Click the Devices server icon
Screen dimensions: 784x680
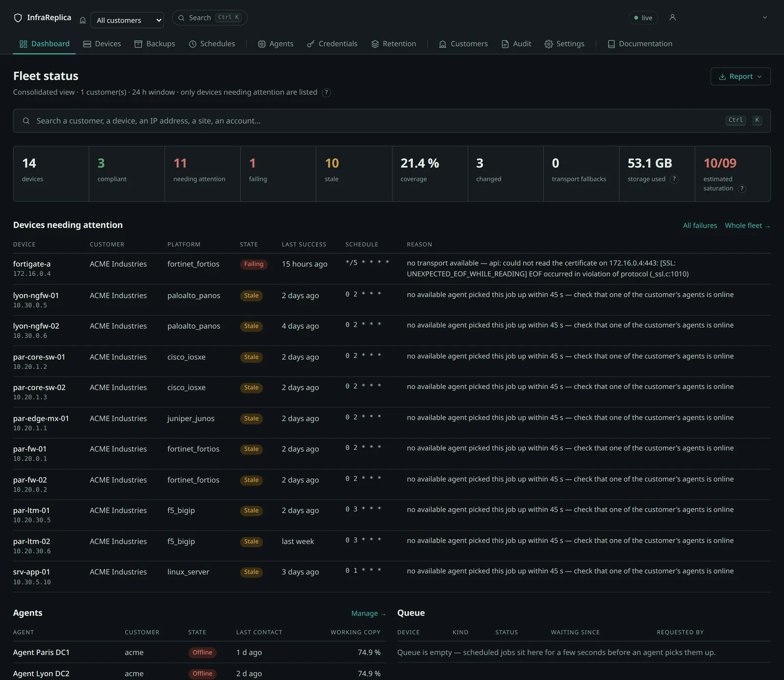pos(87,44)
